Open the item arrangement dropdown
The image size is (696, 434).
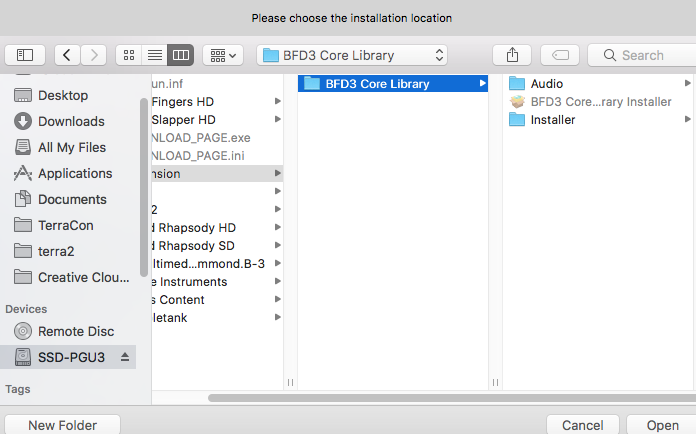(x=223, y=55)
